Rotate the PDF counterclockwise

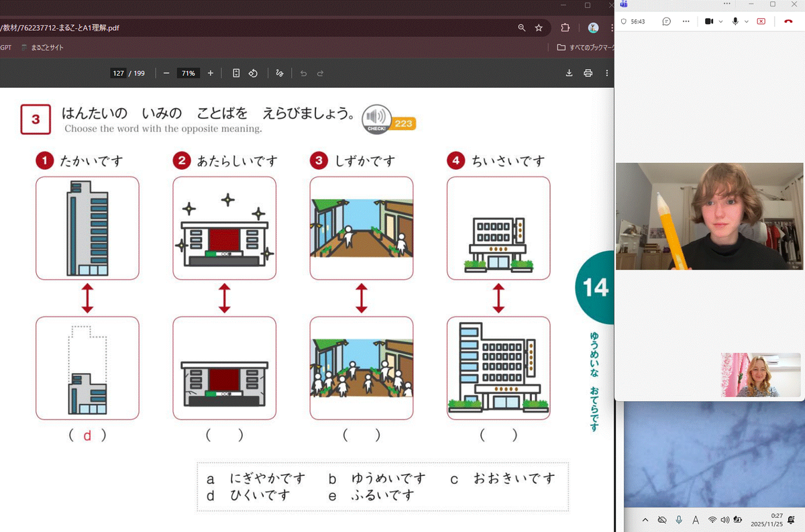tap(254, 73)
